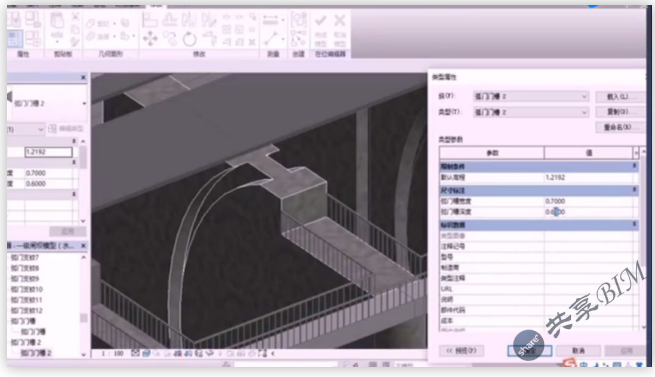
Task: Select tree item 弧门支铰8 in Project Browser
Action: 25,268
